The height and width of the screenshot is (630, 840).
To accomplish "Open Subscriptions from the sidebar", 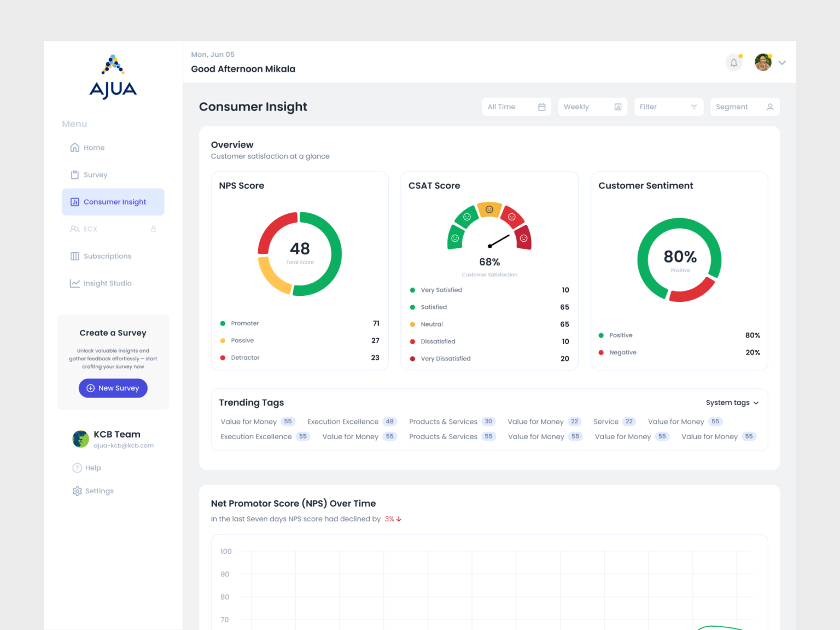I will coord(107,256).
